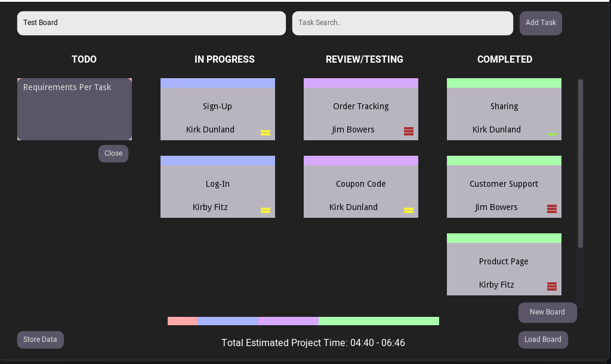Click the TODO column heading
Viewport: 611px width, 364px height.
pyautogui.click(x=84, y=59)
